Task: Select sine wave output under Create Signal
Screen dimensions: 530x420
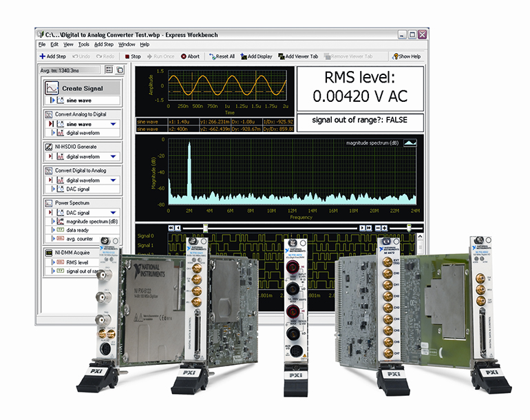Action: [83, 101]
